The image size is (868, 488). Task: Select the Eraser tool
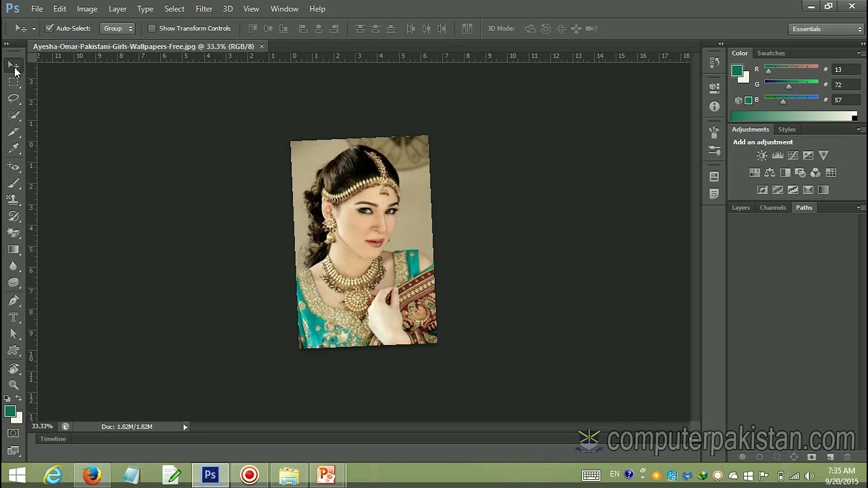coord(14,233)
